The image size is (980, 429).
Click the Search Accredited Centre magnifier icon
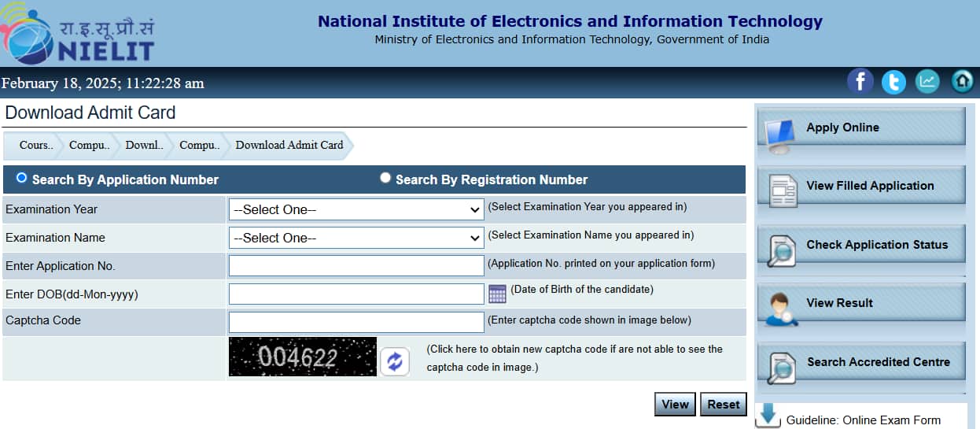pyautogui.click(x=780, y=368)
